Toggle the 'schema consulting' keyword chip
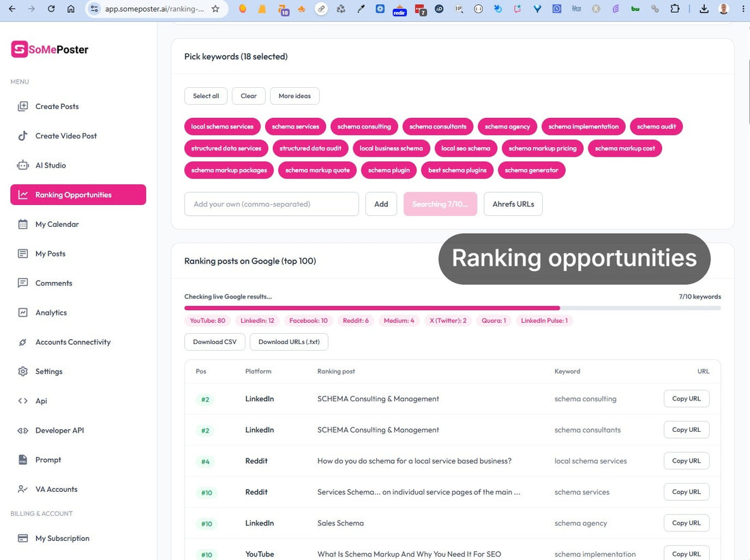This screenshot has width=750, height=560. 364,127
